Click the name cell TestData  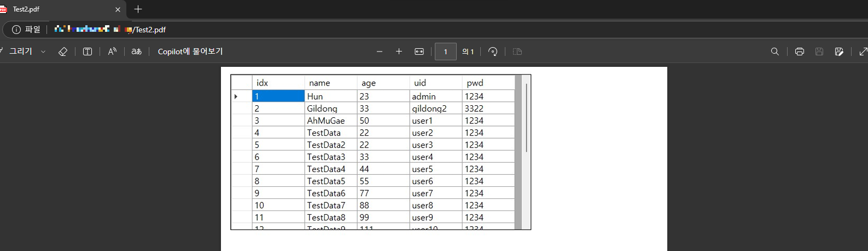coord(331,133)
